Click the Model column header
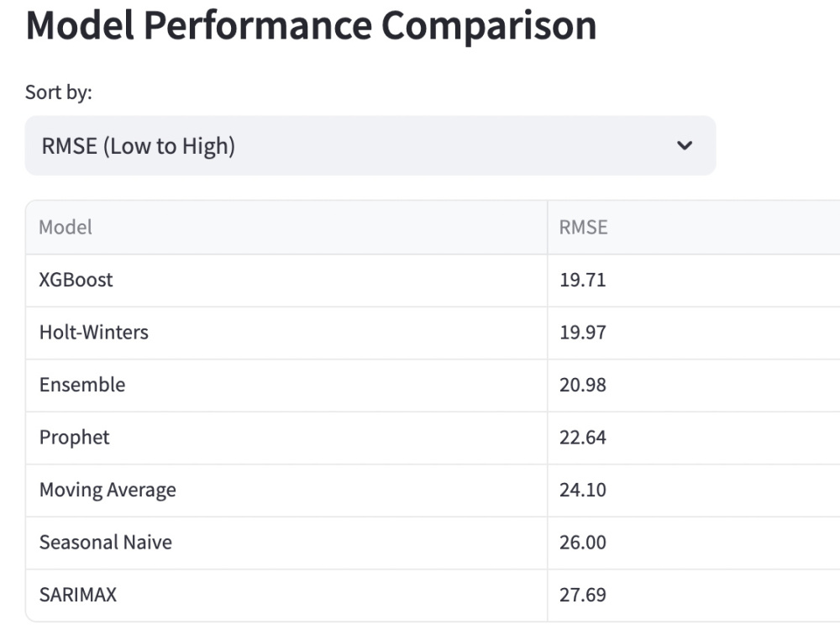Image resolution: width=840 pixels, height=630 pixels. [286, 227]
